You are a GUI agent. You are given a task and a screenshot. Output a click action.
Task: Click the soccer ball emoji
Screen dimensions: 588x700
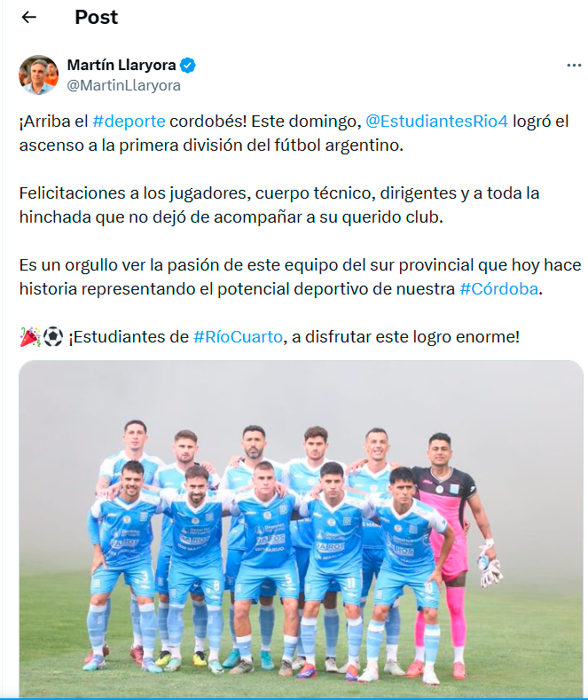pos(53,336)
